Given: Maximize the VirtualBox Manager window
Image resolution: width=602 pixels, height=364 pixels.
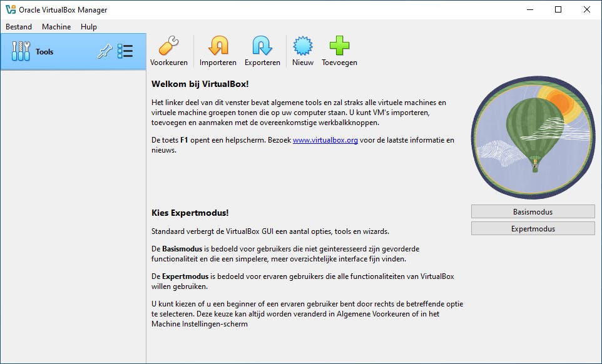Looking at the screenshot, I should tap(558, 9).
